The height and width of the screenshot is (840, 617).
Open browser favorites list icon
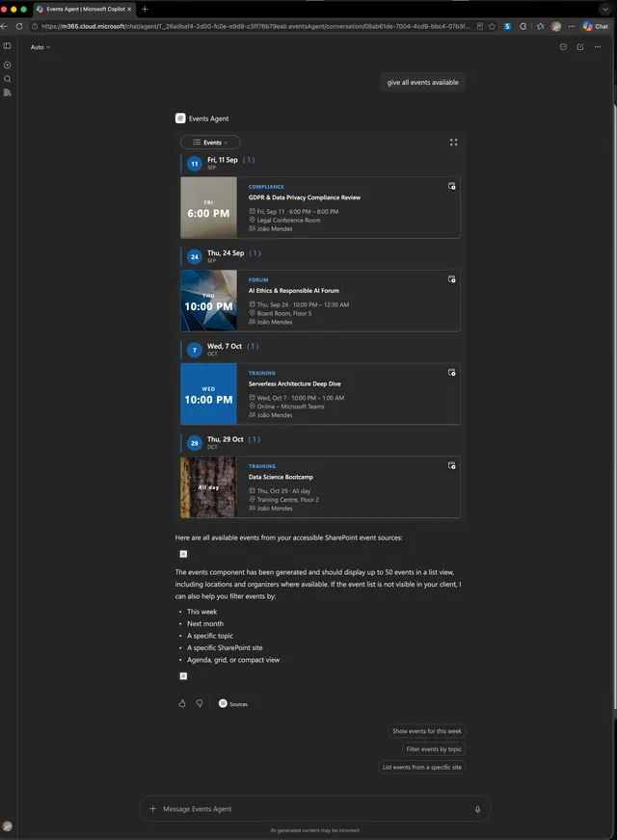[540, 26]
